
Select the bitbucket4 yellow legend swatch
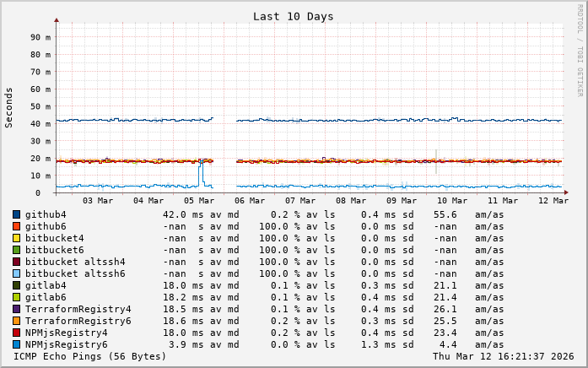tap(16, 238)
